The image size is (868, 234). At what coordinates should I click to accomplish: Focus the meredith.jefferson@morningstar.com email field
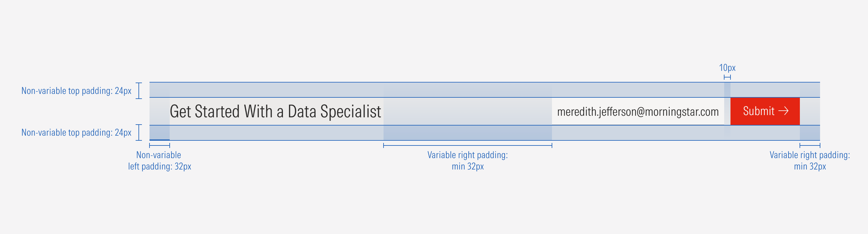tap(637, 111)
